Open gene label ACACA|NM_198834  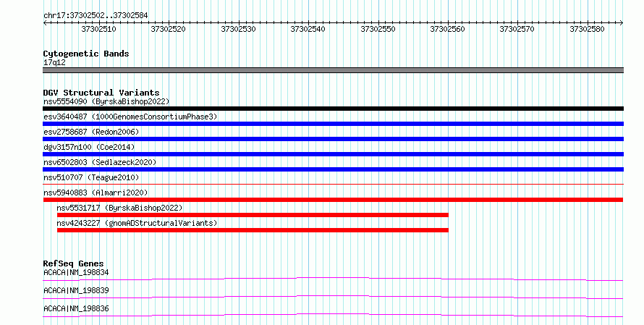tap(76, 272)
